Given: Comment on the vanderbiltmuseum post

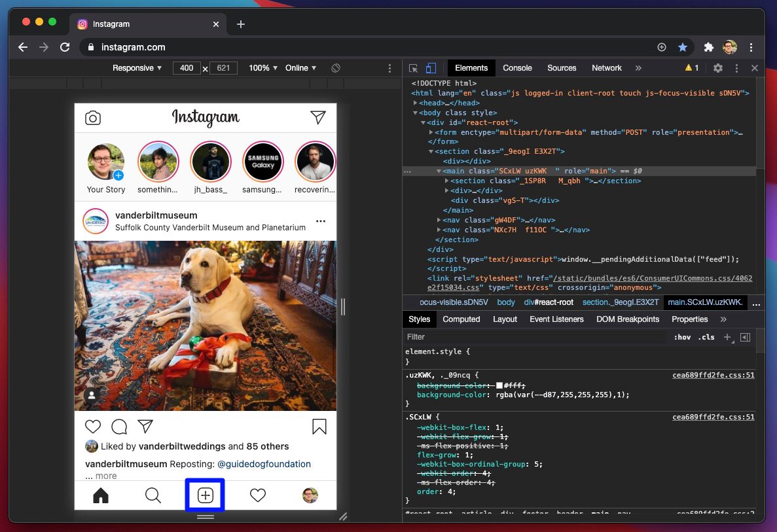Looking at the screenshot, I should pos(119,427).
